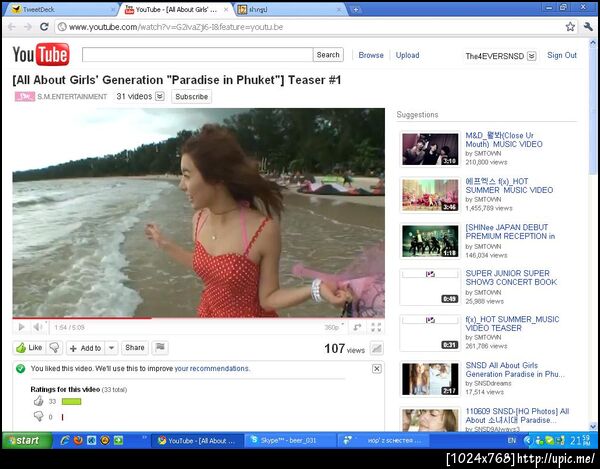The width and height of the screenshot is (600, 469).
Task: Click the expand player size icon
Action: [x=357, y=327]
